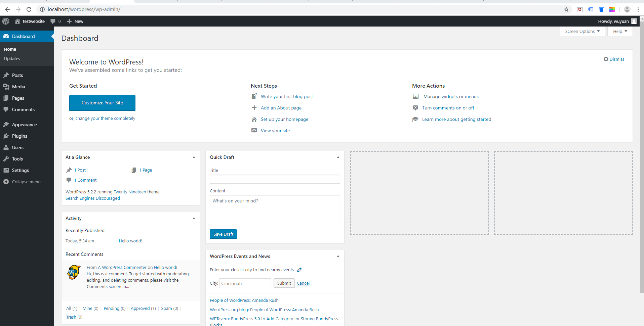Viewport: 644px width, 326px height.
Task: Click the house icon beside Set up your homepage
Action: [254, 120]
